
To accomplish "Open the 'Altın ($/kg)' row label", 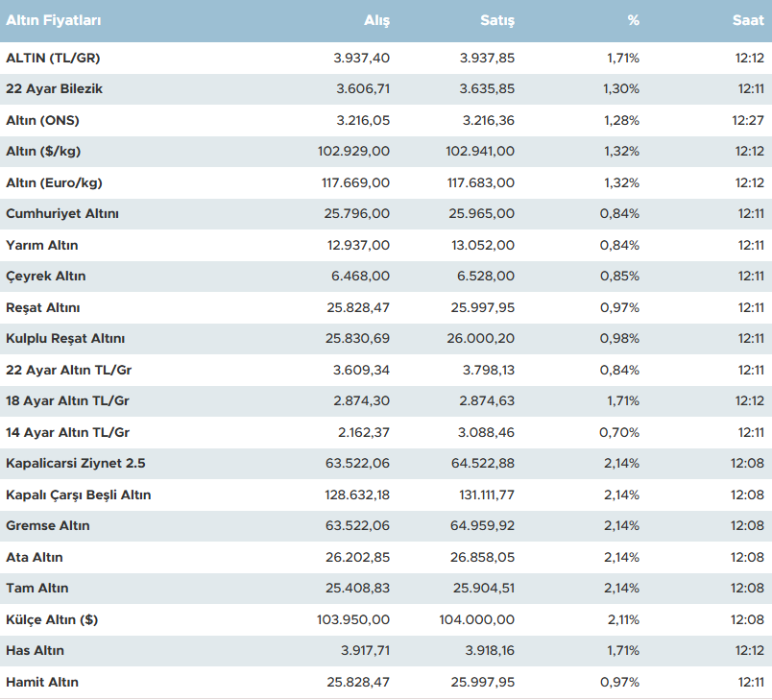I will pos(43,152).
